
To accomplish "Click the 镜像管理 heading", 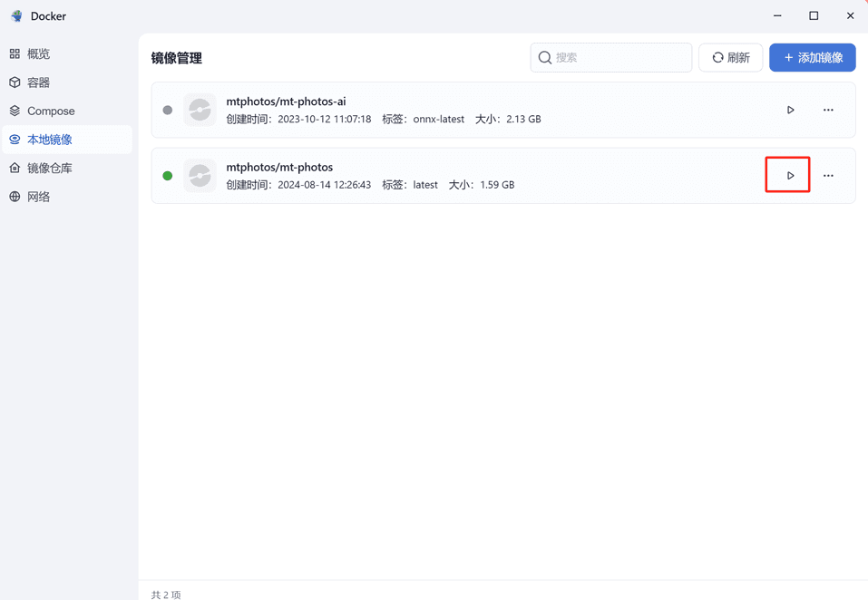I will (177, 58).
